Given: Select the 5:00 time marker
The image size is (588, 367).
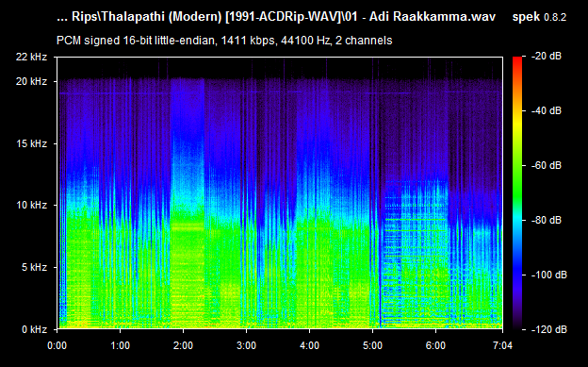Looking at the screenshot, I should coord(372,345).
